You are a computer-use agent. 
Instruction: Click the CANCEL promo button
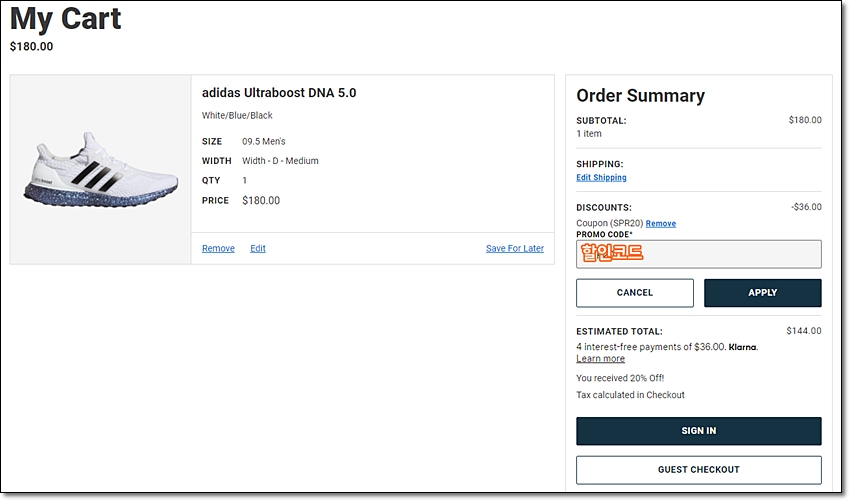[634, 293]
